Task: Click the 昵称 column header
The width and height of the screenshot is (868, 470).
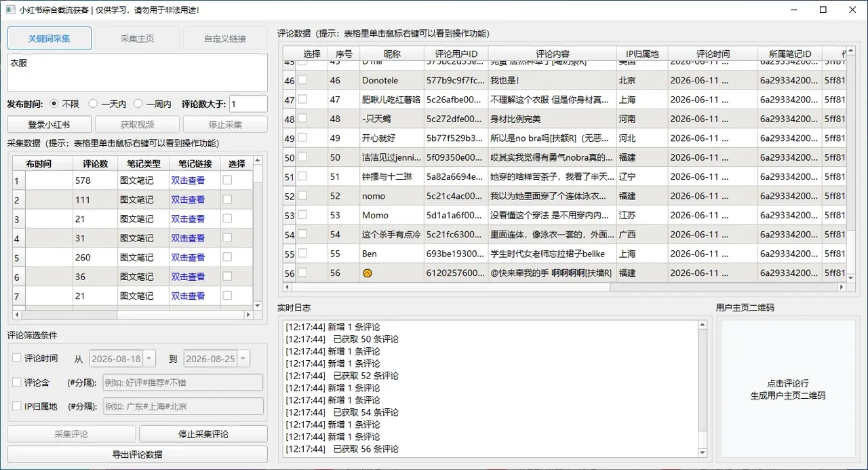Action: [x=392, y=54]
